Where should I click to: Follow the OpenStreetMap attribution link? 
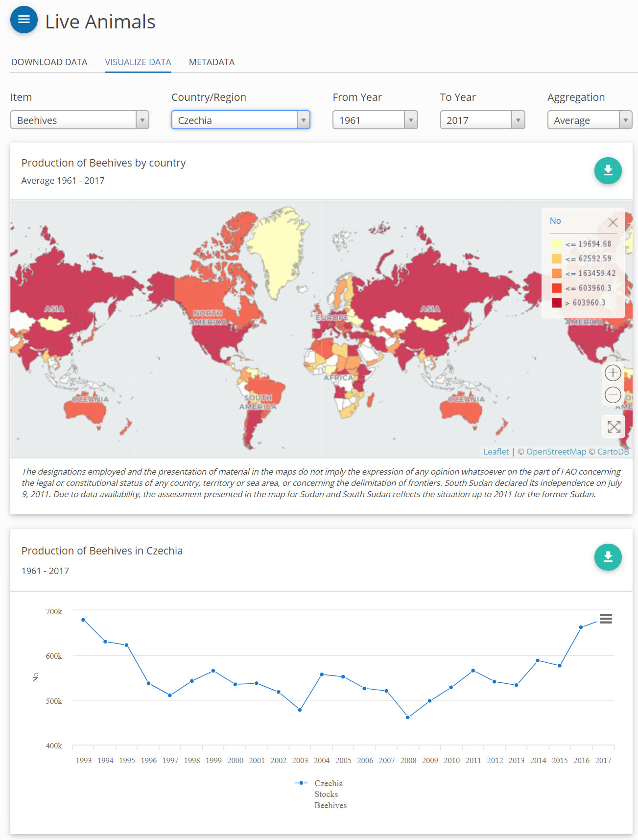(556, 452)
